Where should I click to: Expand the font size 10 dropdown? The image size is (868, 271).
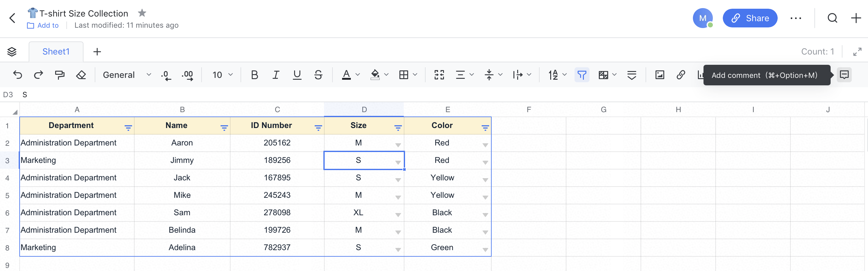222,74
